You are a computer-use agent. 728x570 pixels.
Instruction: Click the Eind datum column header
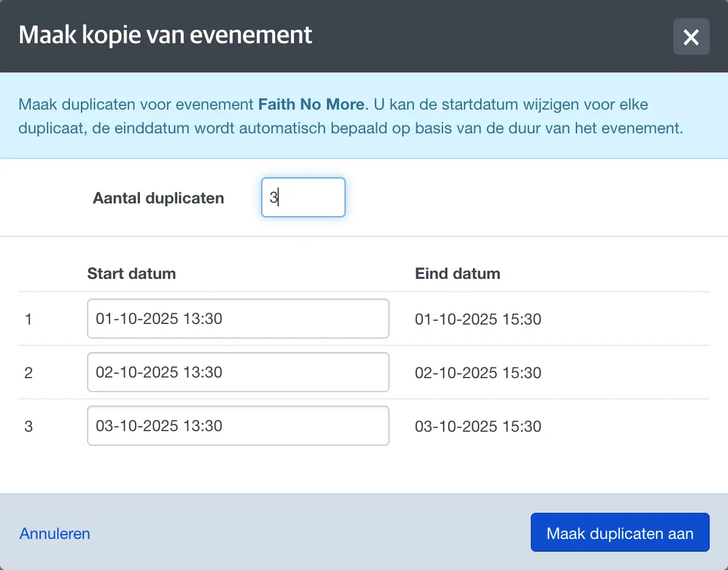tap(457, 273)
